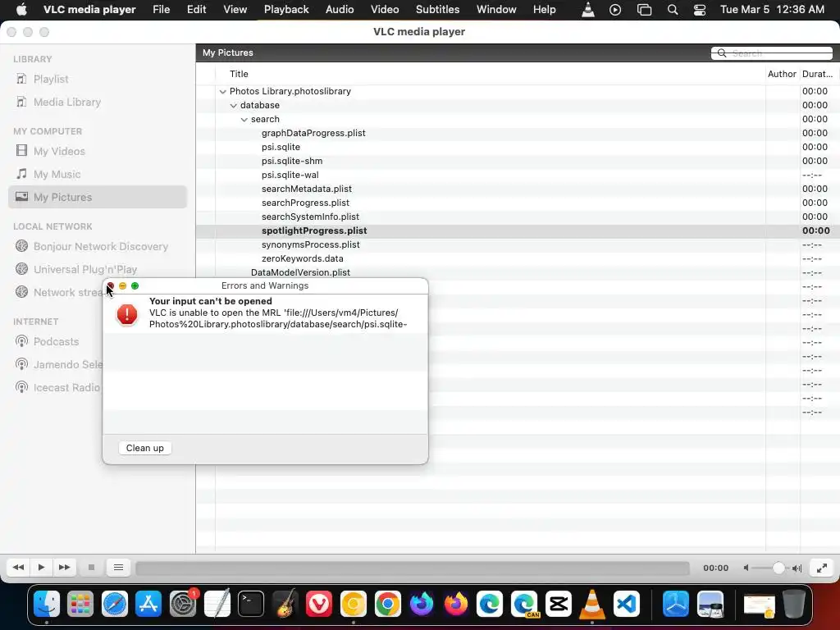Open the View menu
Screen dimensions: 840x630
coord(235,10)
